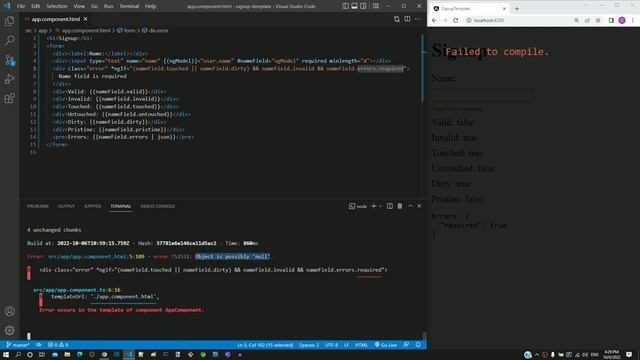Toggle primary side bar layout button
This screenshot has width=640, height=360.
point(345,6)
